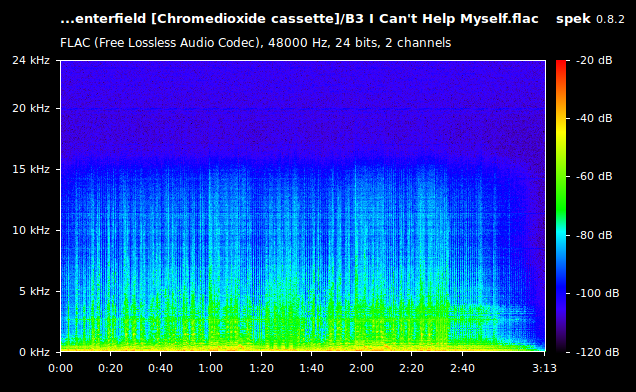The image size is (636, 392).
Task: Click the '2:20' time axis label
Action: click(x=411, y=368)
